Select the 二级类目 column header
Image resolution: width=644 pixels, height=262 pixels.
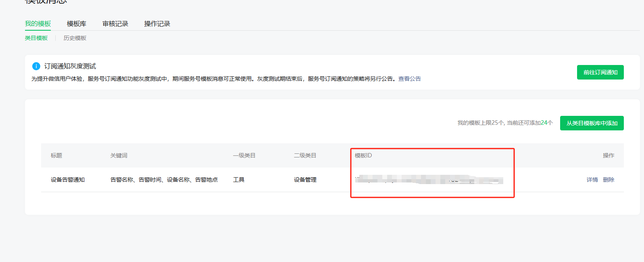[305, 155]
